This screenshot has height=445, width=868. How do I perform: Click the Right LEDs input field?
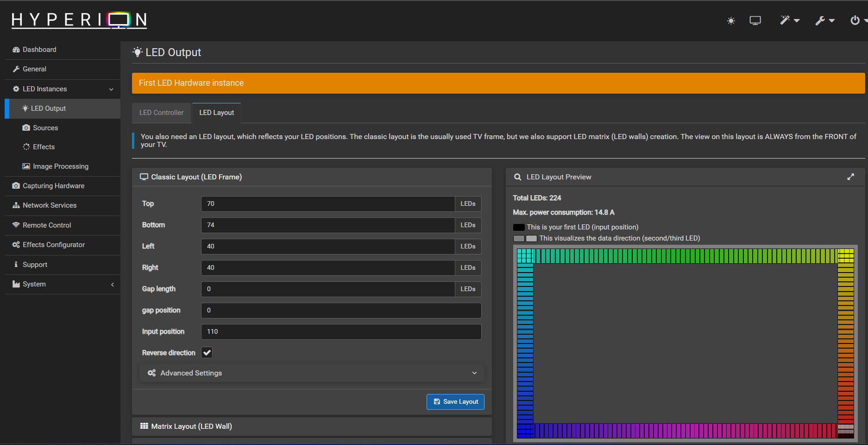[328, 268]
